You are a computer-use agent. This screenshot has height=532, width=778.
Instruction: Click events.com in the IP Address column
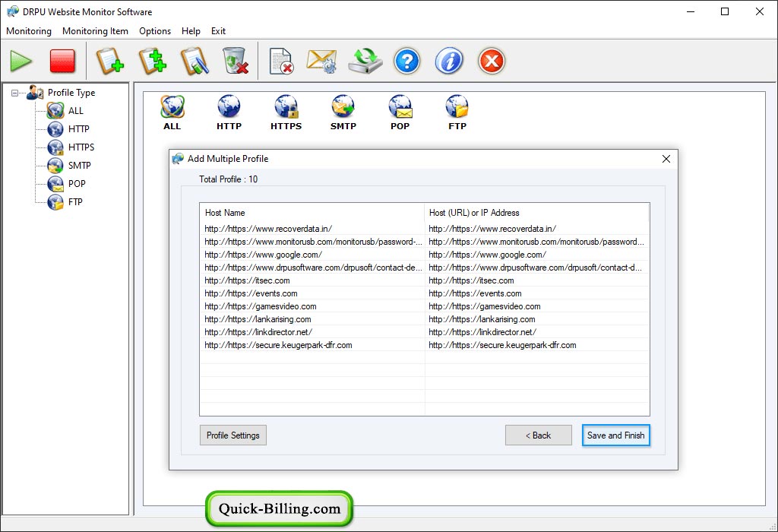476,293
